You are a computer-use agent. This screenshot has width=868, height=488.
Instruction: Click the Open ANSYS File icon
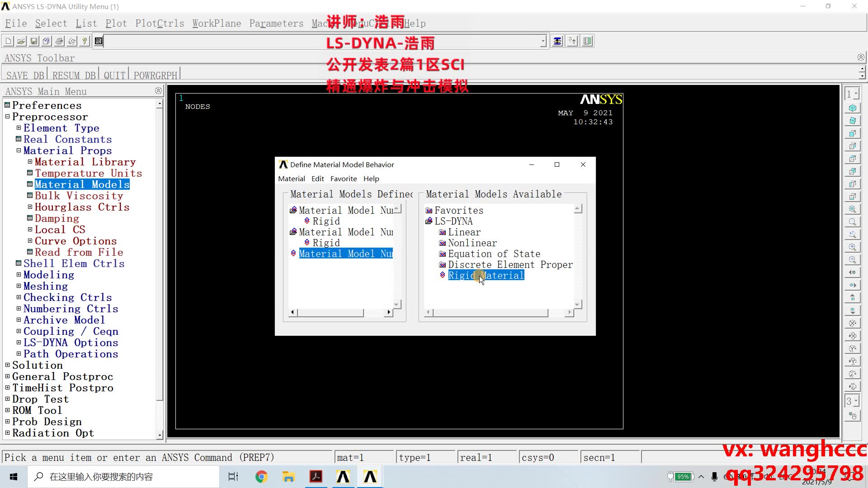pos(21,41)
